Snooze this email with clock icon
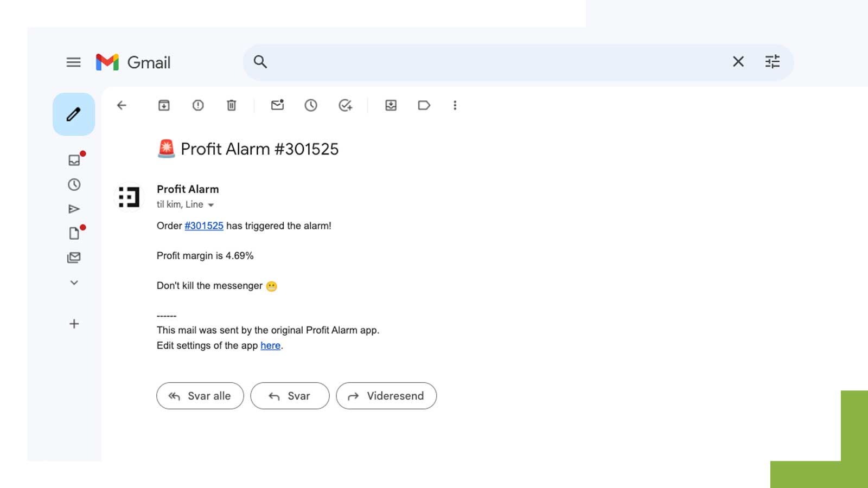Screen dimensions: 868x488 tap(311, 105)
